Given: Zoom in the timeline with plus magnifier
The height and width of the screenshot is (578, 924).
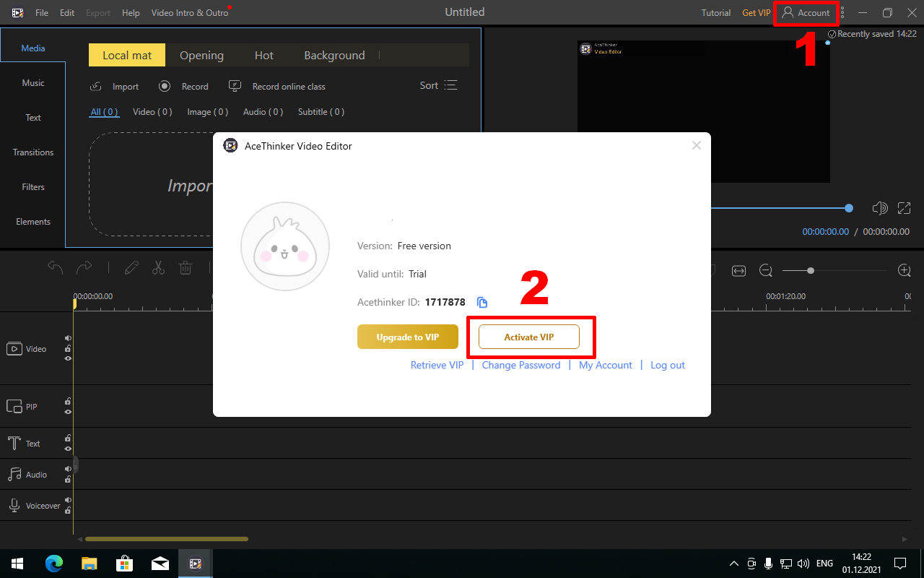Looking at the screenshot, I should pyautogui.click(x=904, y=270).
